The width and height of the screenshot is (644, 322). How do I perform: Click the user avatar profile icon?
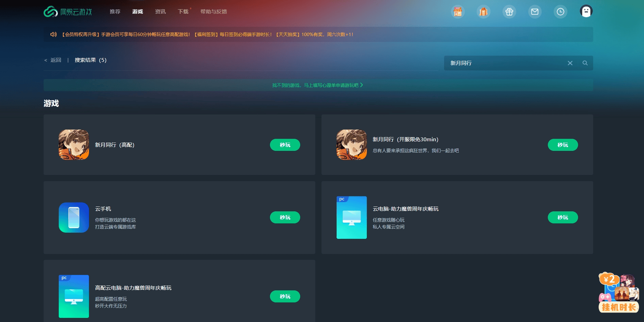point(586,11)
